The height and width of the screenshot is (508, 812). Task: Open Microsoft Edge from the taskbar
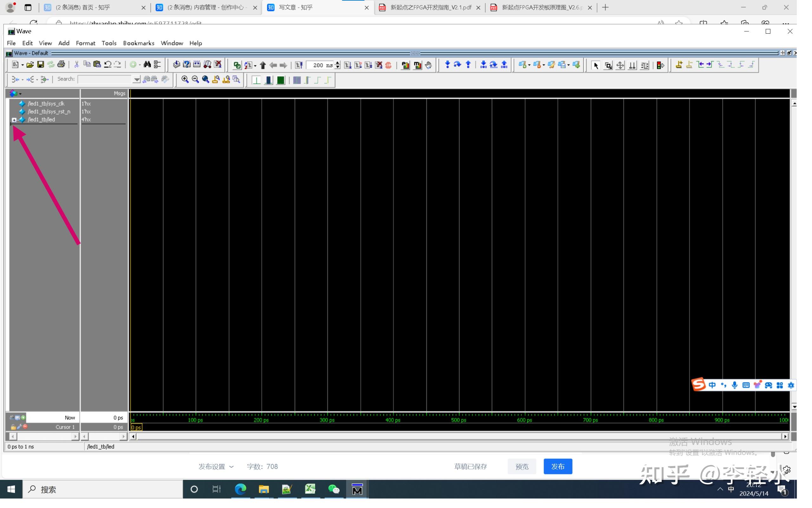coord(240,489)
